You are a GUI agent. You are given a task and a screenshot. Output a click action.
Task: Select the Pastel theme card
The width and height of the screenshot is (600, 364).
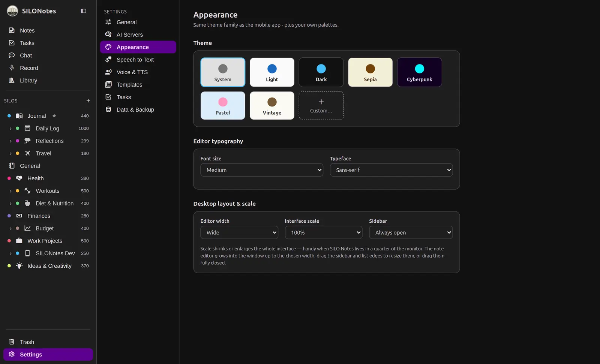point(223,105)
